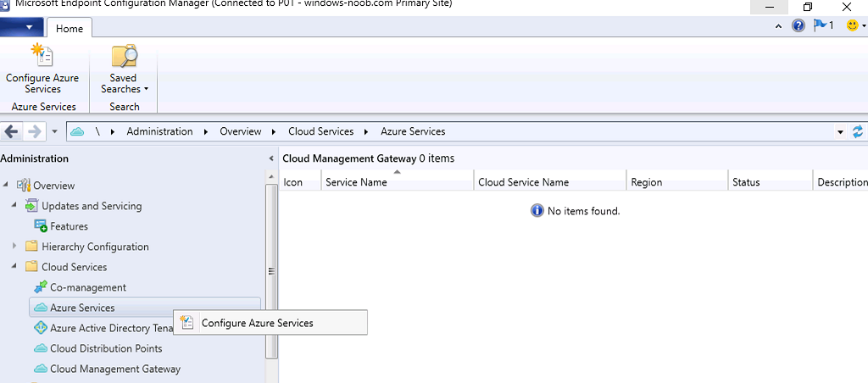
Task: Click the smiley feedback icon
Action: [x=856, y=26]
